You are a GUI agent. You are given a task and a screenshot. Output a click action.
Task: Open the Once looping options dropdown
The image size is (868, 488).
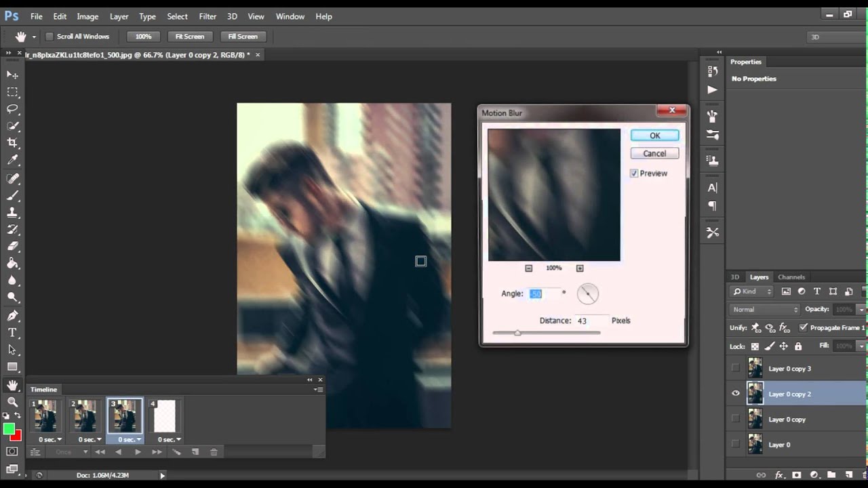pyautogui.click(x=71, y=452)
